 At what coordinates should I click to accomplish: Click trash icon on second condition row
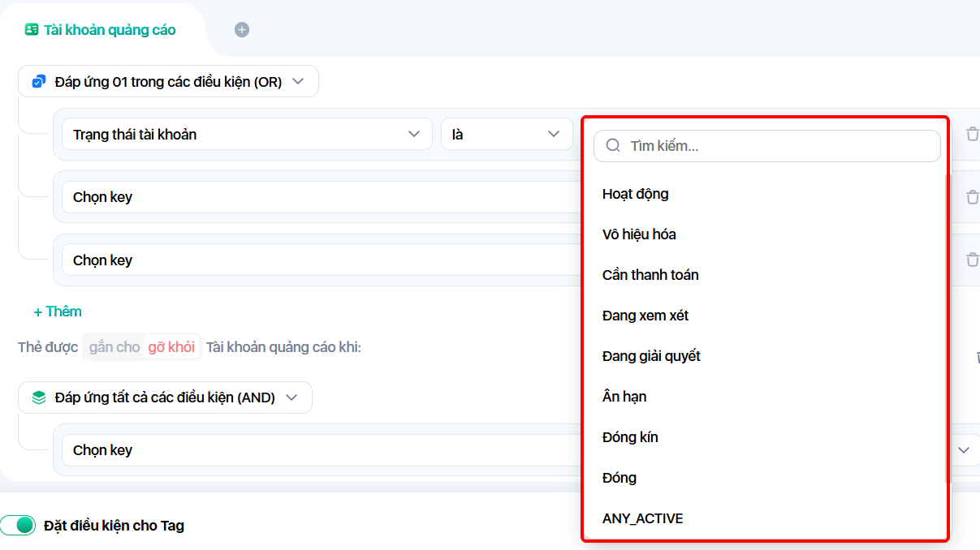coord(972,197)
